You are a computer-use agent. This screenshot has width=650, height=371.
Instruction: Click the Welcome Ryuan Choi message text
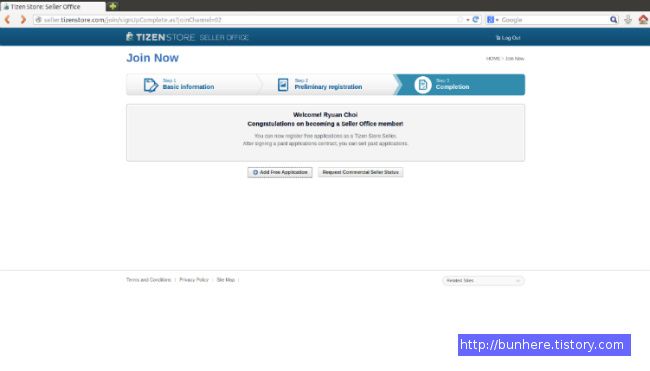point(325,115)
